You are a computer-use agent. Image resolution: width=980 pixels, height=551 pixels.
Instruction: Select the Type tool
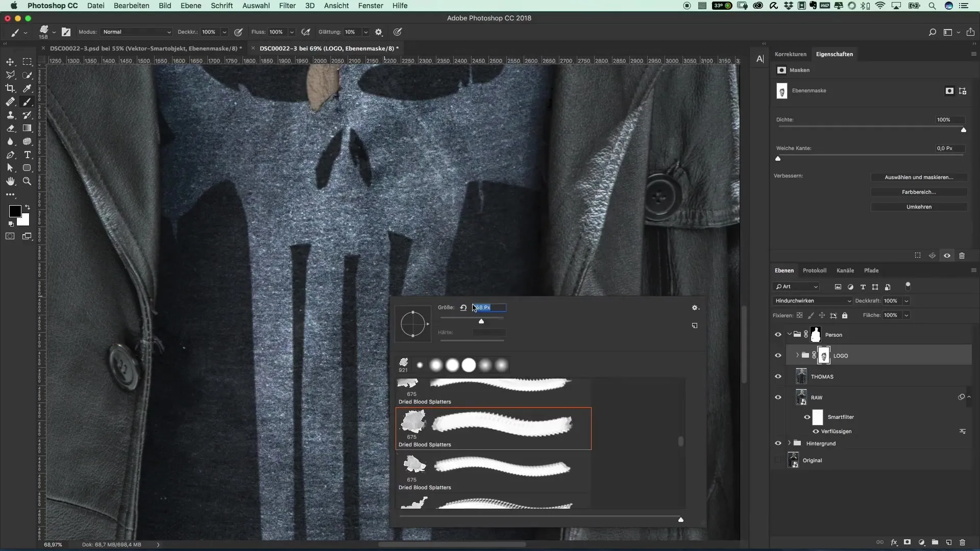pyautogui.click(x=28, y=155)
